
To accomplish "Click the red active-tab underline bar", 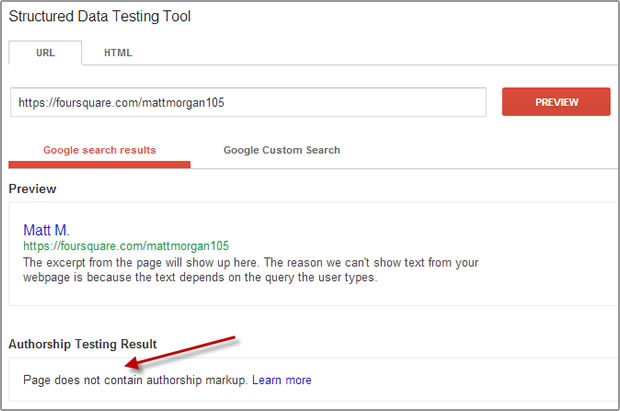I will 99,165.
